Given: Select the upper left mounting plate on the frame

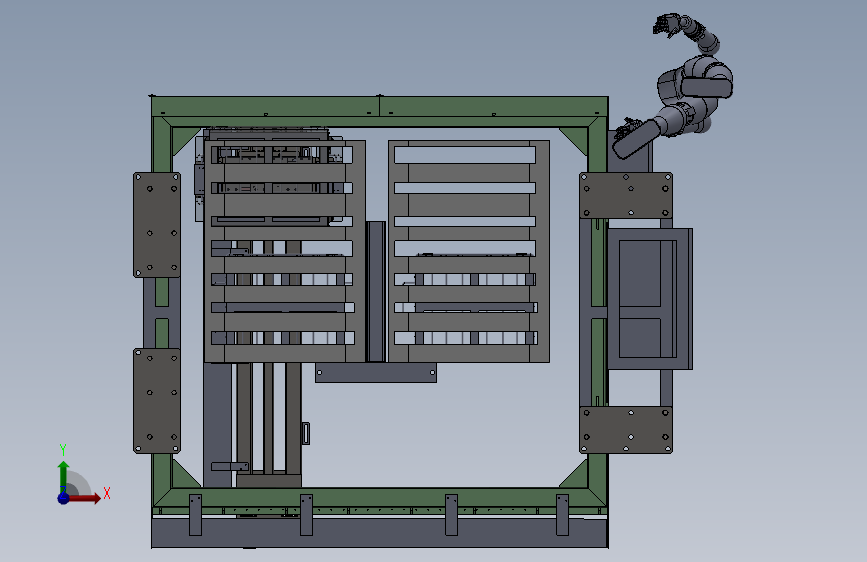Looking at the screenshot, I should (157, 225).
